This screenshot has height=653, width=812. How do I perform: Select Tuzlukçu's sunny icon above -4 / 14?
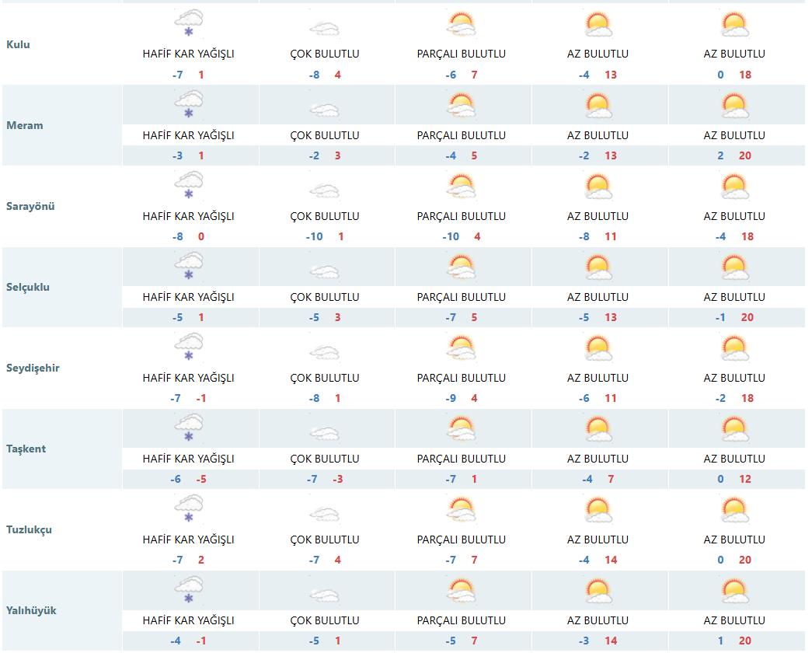click(598, 510)
